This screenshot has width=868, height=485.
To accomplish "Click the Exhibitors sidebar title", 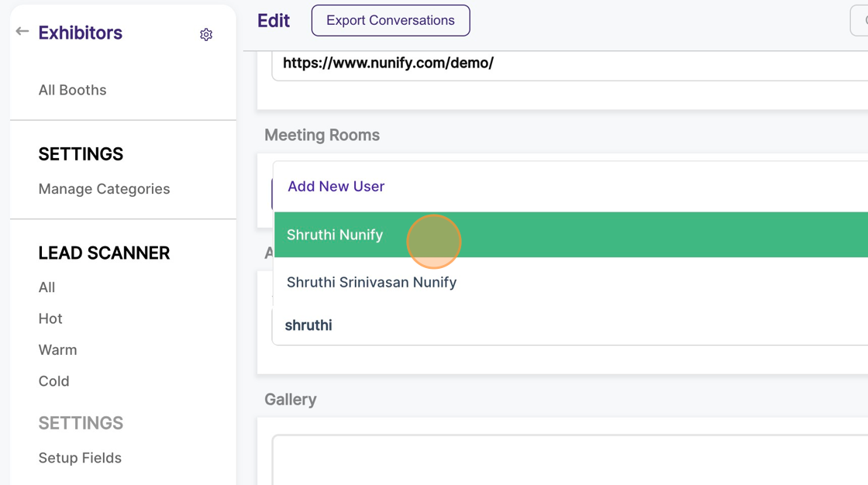I will (81, 33).
